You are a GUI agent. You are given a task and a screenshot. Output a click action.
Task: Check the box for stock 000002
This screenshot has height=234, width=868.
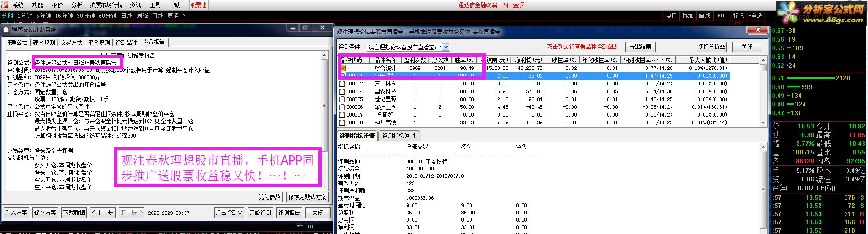(x=342, y=84)
